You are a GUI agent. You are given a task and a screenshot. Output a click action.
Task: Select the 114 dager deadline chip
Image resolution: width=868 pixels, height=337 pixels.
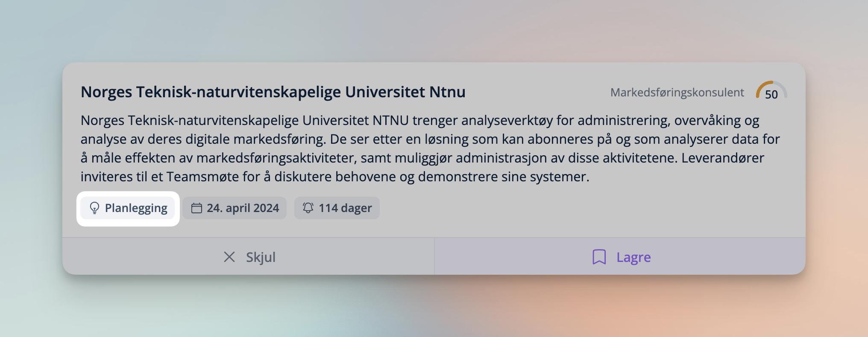(337, 208)
